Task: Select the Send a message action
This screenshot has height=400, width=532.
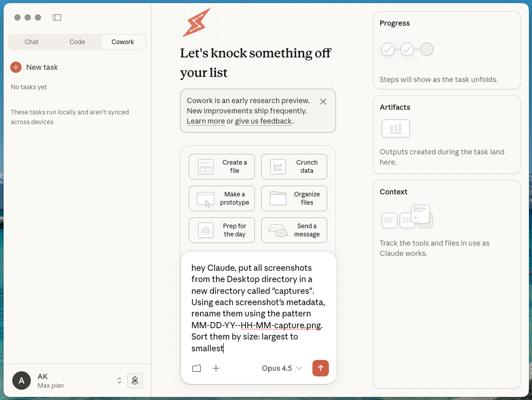Action: point(293,230)
